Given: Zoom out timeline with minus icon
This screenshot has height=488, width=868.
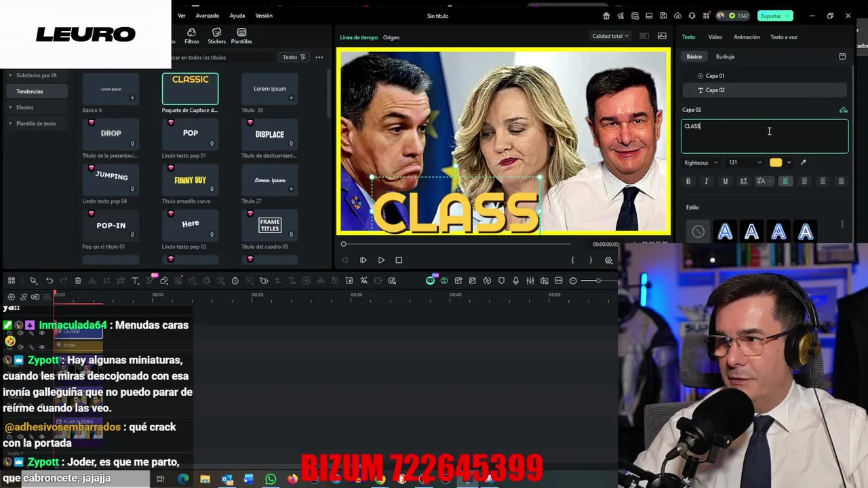Looking at the screenshot, I should 573,281.
